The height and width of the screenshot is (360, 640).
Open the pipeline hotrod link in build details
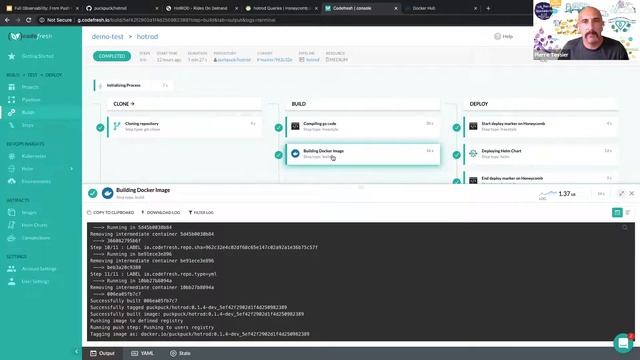pyautogui.click(x=309, y=60)
